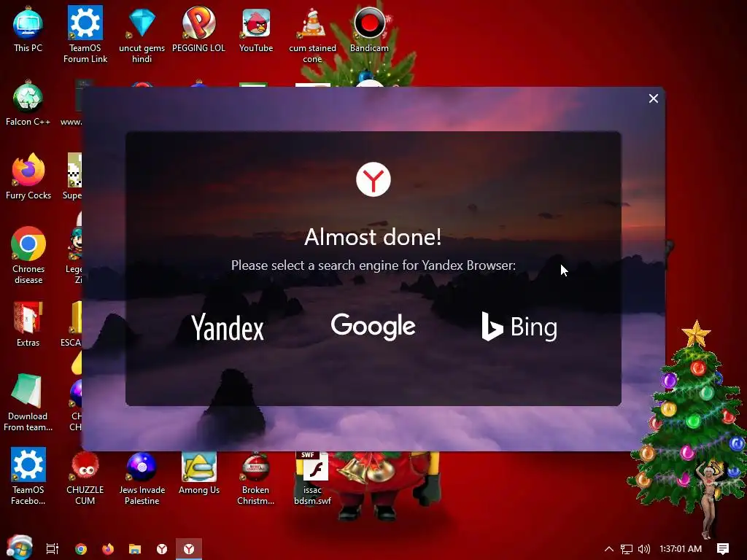Open the network status tray icon
Screen dimensions: 747x560
pos(627,549)
